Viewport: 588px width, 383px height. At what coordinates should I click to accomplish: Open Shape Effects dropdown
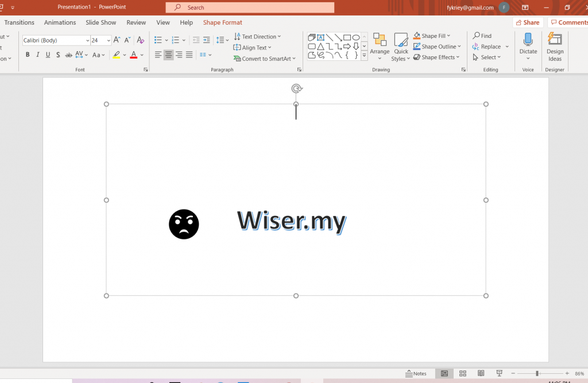pos(436,57)
